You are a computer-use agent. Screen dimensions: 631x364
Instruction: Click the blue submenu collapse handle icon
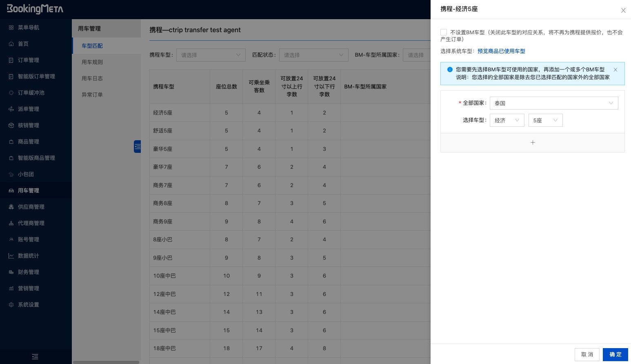(x=138, y=146)
